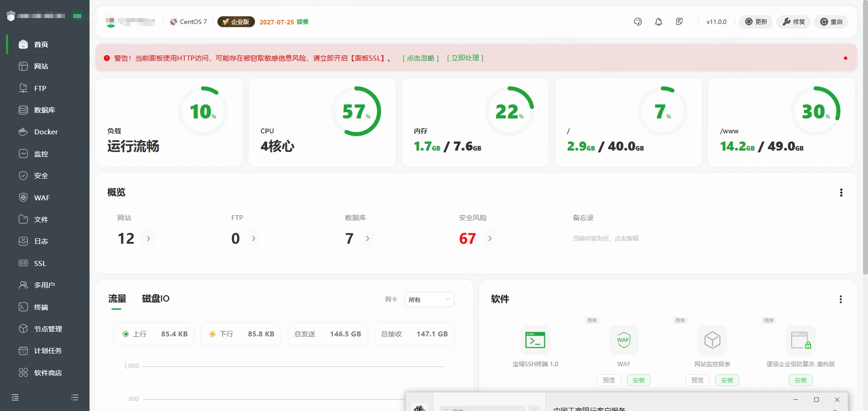
Task: Click the 立即处理 link in warning
Action: click(x=465, y=58)
